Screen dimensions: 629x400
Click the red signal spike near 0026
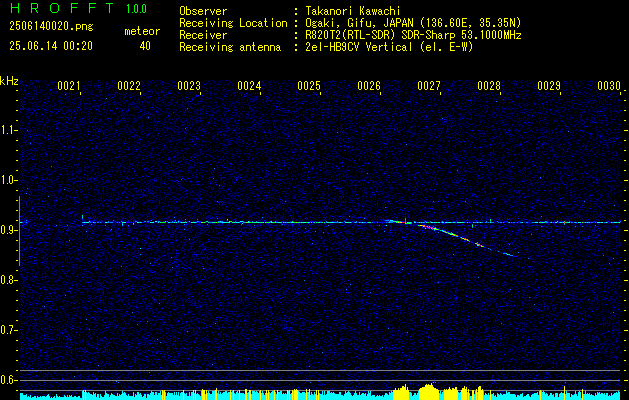[x=405, y=220]
